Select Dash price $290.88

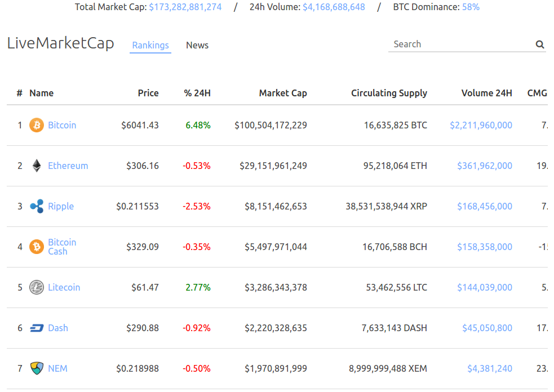(x=143, y=328)
